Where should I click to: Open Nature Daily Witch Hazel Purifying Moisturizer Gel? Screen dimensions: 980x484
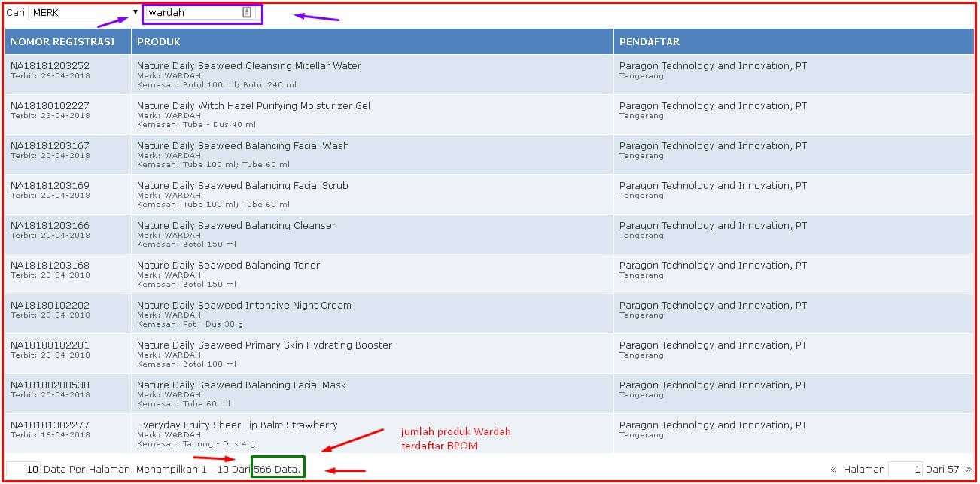click(x=254, y=106)
